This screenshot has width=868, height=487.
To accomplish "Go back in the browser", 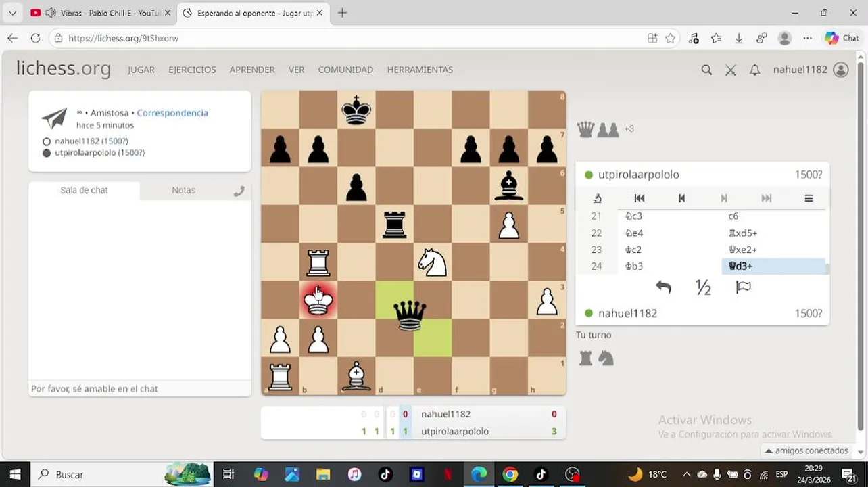I will pyautogui.click(x=12, y=39).
